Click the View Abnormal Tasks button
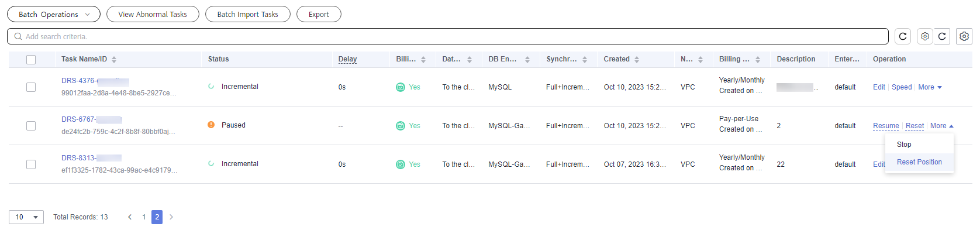The image size is (980, 230). (x=153, y=14)
